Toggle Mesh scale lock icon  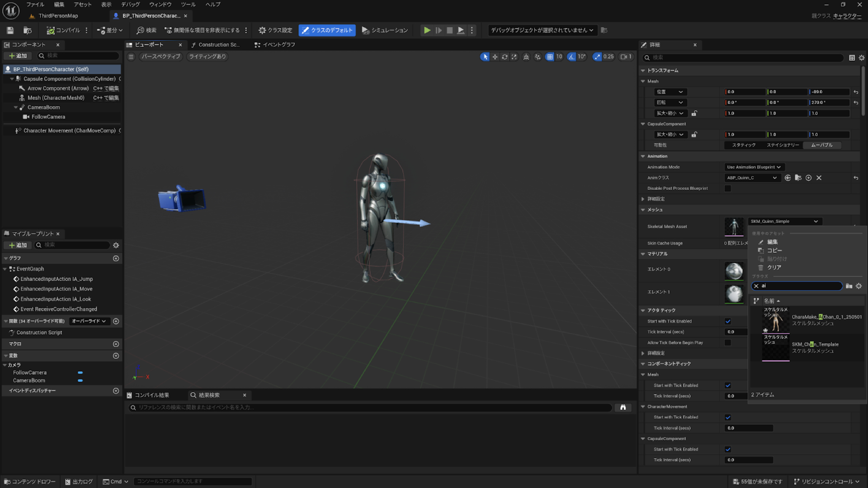[x=694, y=113]
